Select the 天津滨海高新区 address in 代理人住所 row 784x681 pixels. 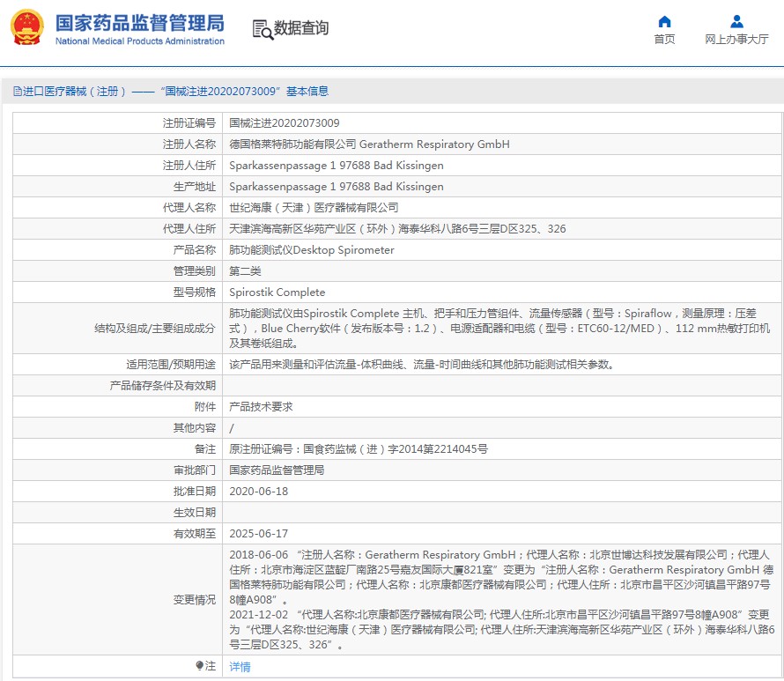397,228
